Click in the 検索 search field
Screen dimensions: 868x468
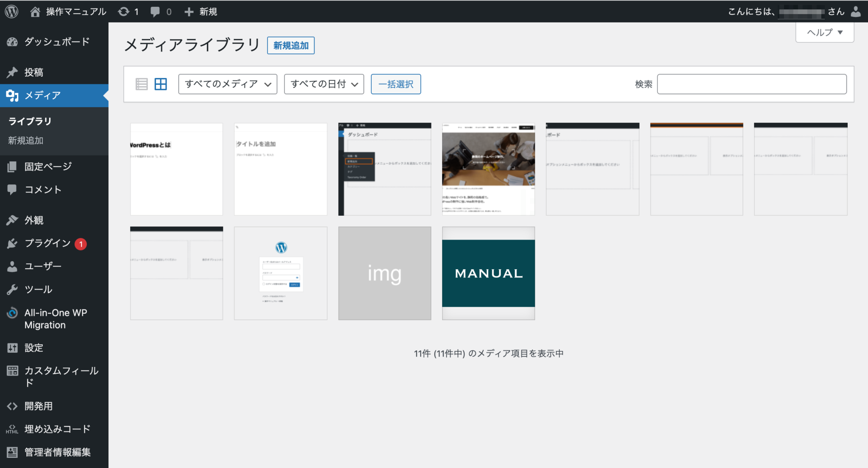pos(751,84)
